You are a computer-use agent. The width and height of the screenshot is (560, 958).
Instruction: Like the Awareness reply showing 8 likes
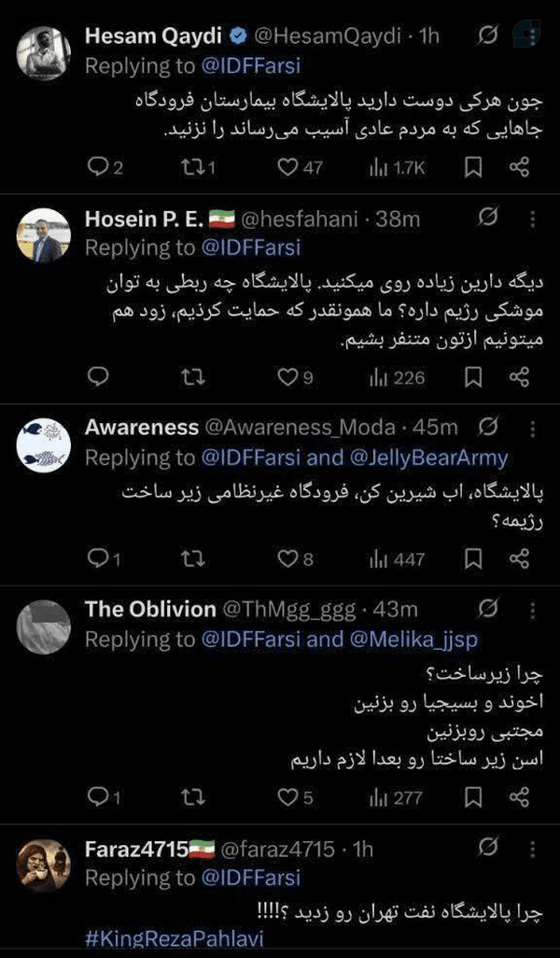click(x=295, y=558)
